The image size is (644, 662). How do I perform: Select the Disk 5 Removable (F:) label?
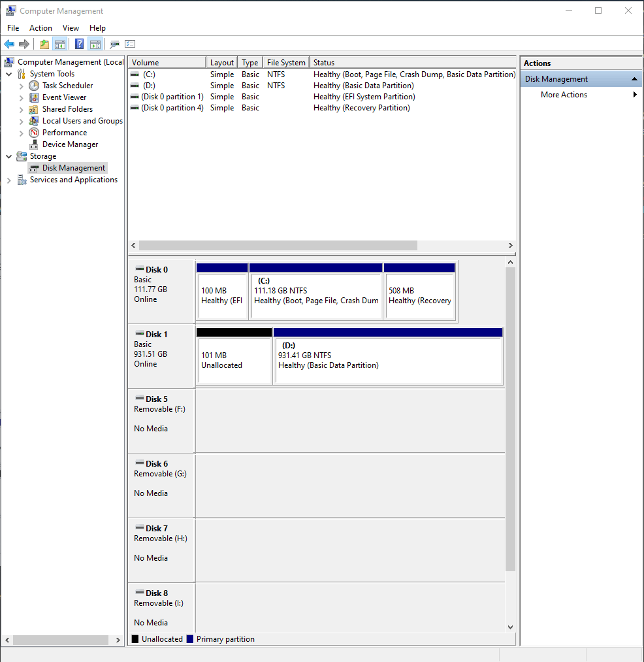[x=161, y=420]
